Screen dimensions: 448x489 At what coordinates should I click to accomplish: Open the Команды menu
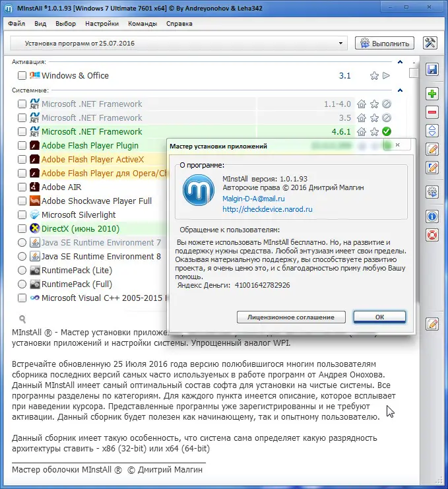pos(143,24)
